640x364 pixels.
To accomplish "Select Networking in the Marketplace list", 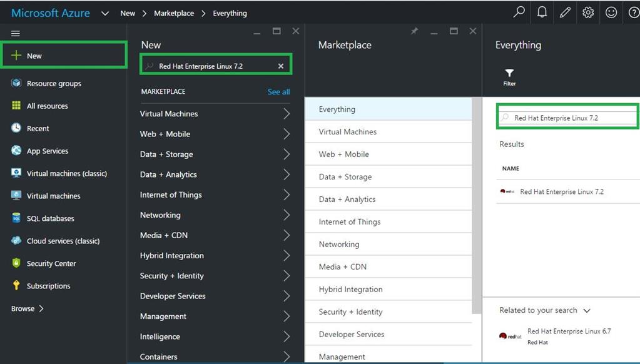I will (x=339, y=245).
